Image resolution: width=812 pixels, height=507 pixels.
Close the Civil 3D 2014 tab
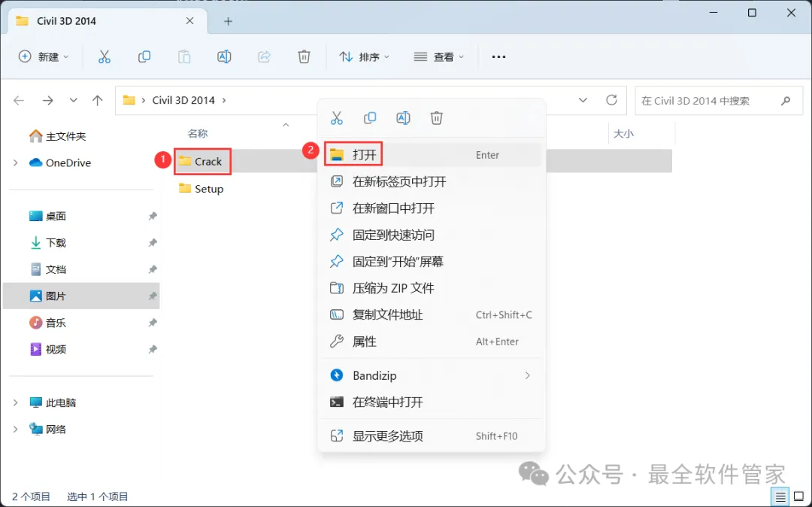pyautogui.click(x=189, y=21)
